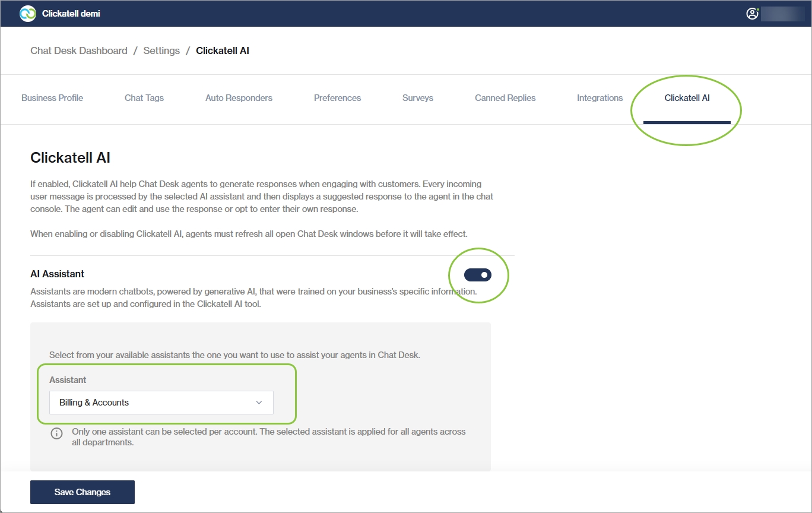The width and height of the screenshot is (812, 513).
Task: Click the Clickatell demi header title
Action: pos(71,14)
